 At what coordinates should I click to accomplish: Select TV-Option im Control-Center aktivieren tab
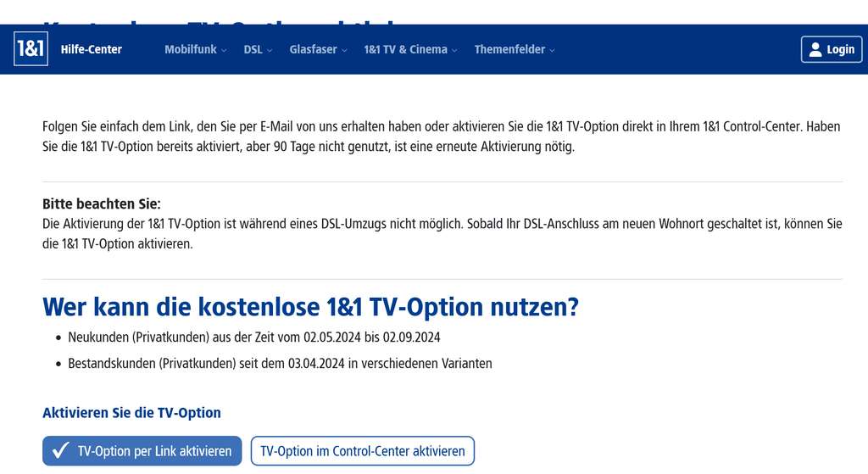pos(363,451)
